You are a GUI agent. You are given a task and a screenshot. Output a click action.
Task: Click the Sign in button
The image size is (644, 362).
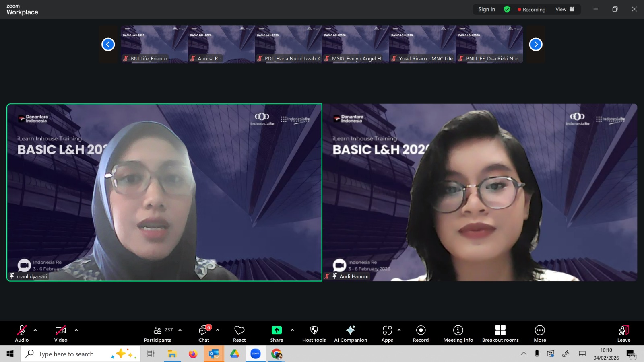(x=487, y=9)
